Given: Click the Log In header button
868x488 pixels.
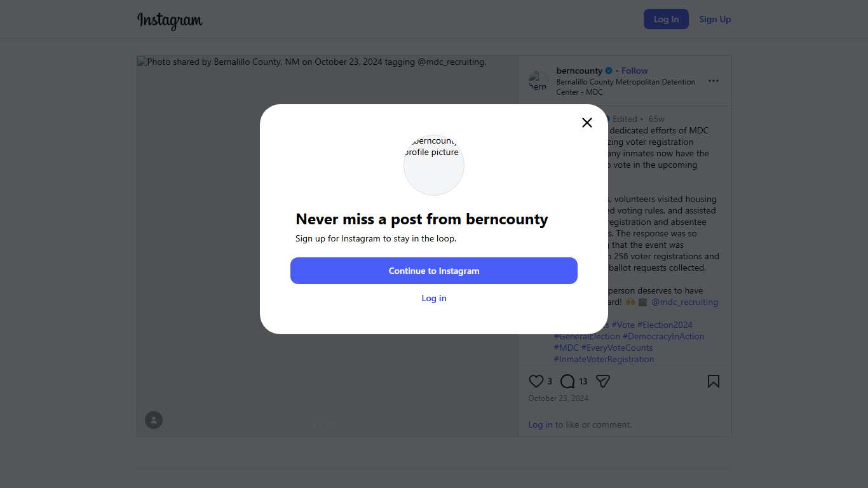Looking at the screenshot, I should click(x=666, y=19).
